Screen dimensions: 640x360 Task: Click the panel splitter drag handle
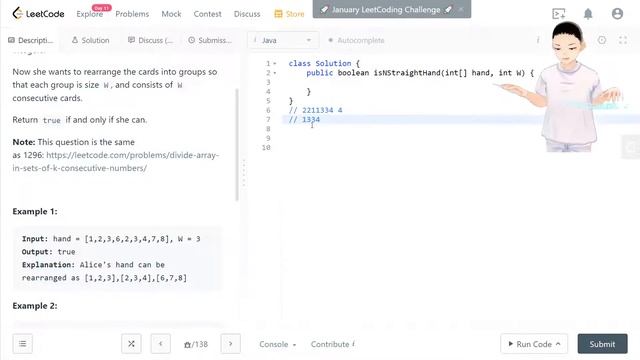(244, 172)
